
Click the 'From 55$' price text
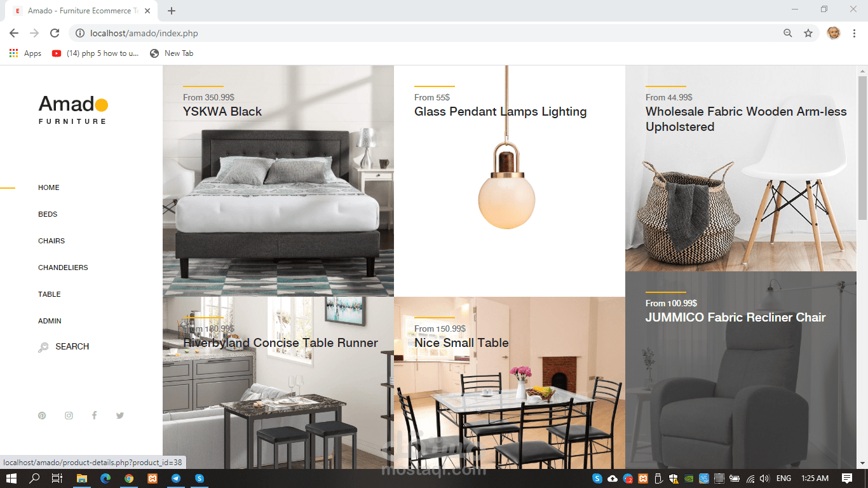[x=432, y=97]
